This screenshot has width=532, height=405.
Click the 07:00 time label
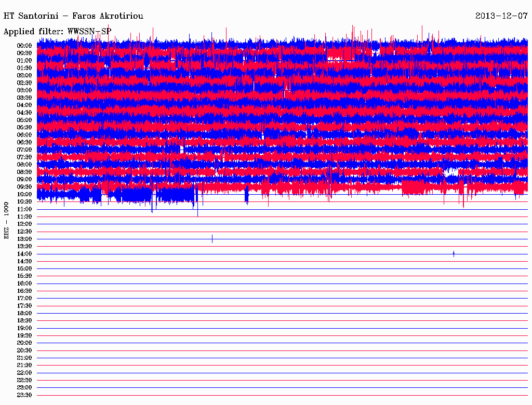24,150
